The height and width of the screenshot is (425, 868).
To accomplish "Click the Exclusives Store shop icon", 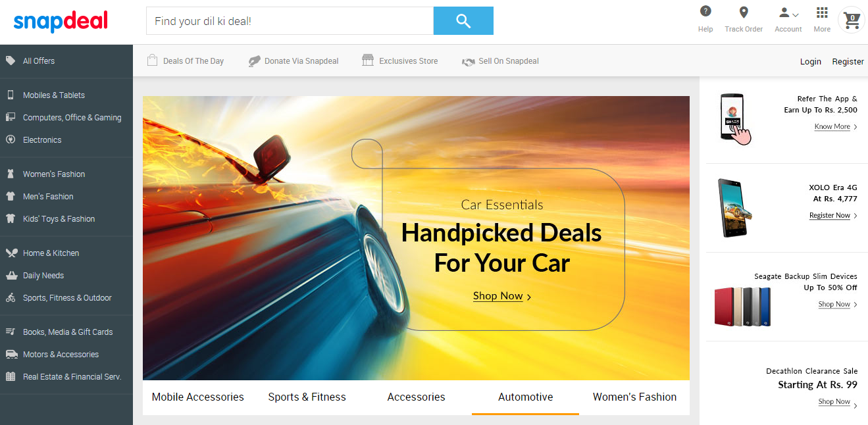I will click(368, 61).
